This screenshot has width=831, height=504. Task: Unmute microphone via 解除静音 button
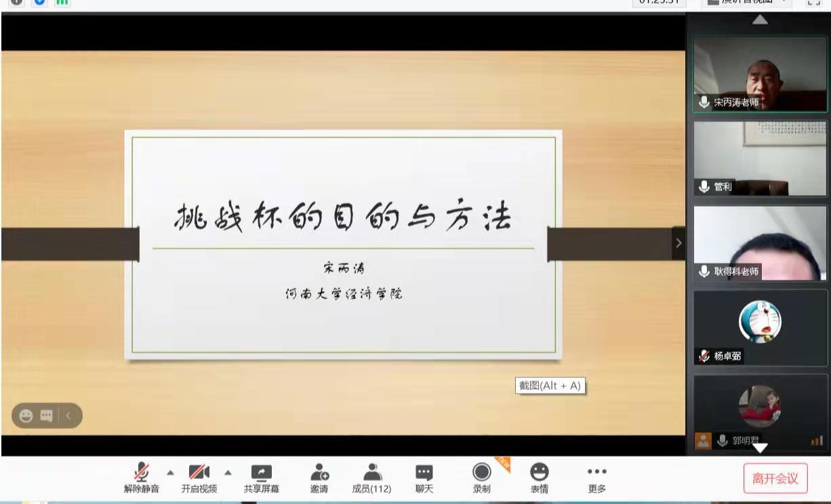point(142,478)
